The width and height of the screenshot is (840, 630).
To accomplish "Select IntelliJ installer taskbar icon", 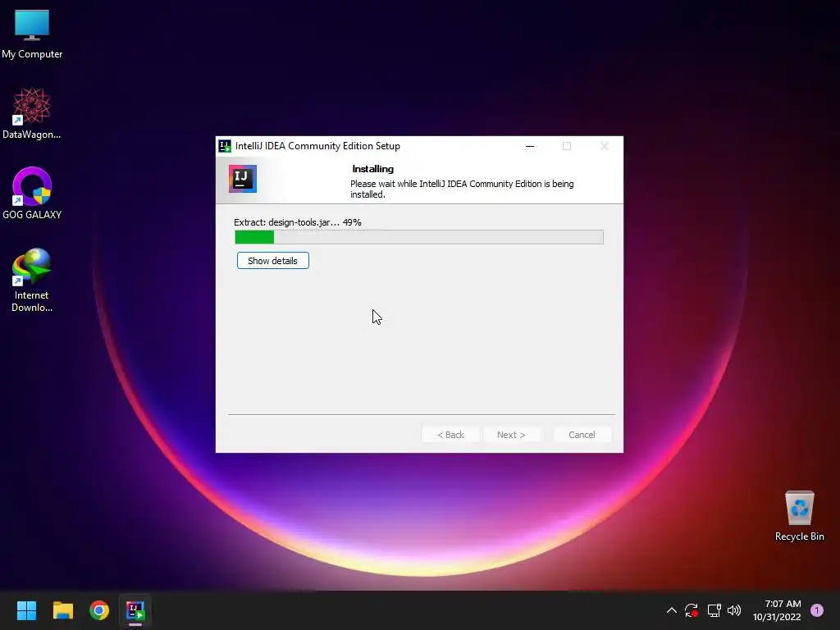I will (135, 610).
